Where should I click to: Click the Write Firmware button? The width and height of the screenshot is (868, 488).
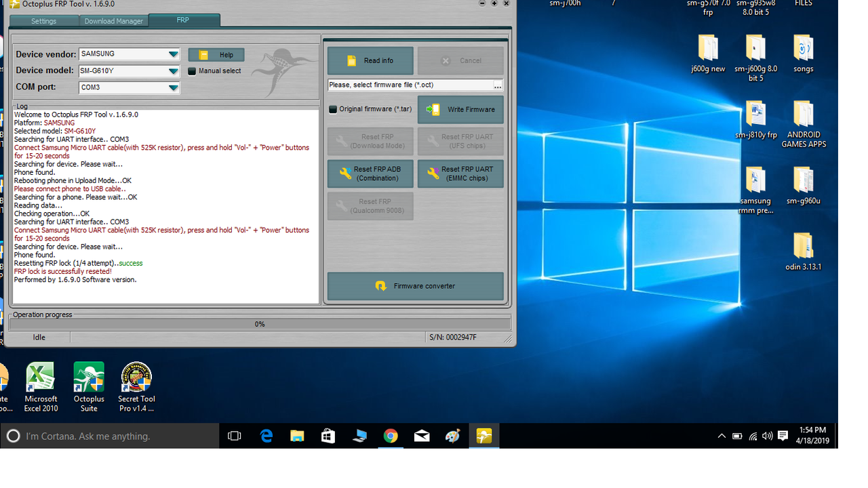[460, 110]
